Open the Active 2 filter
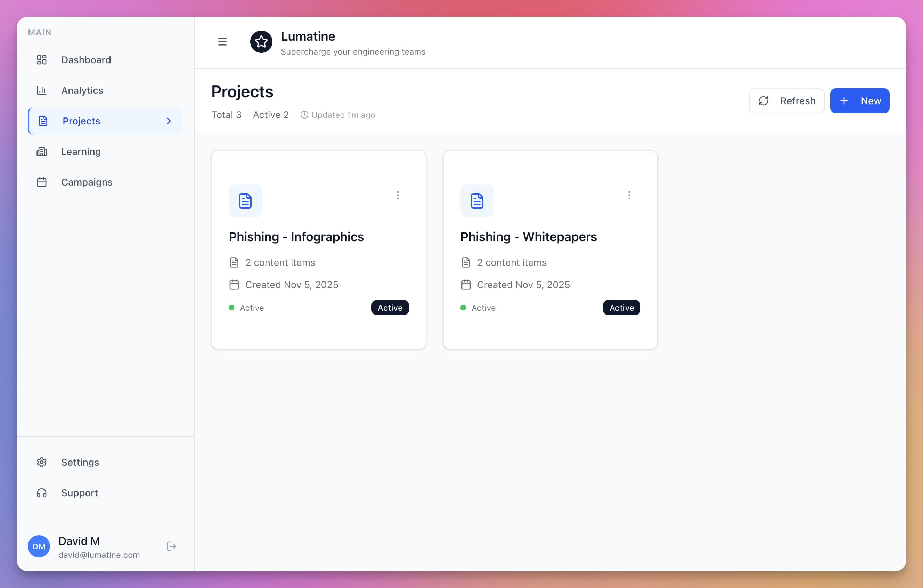Image resolution: width=923 pixels, height=588 pixels. click(271, 115)
